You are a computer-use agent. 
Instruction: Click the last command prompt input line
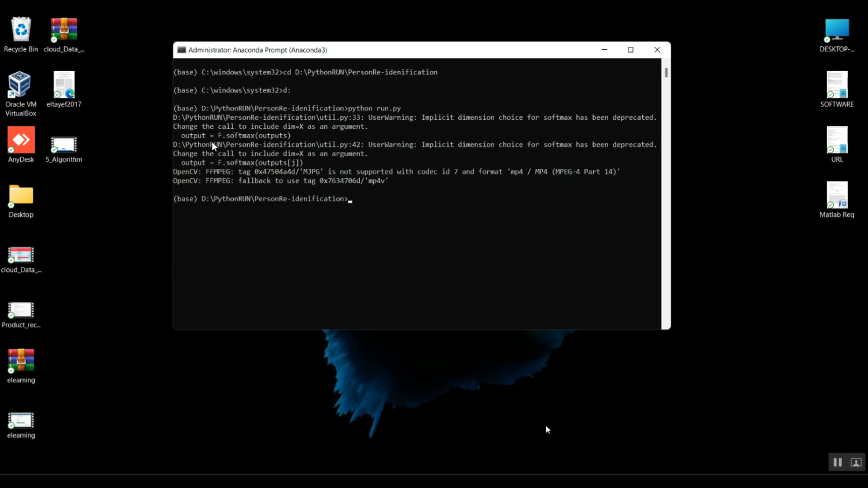coord(263,199)
